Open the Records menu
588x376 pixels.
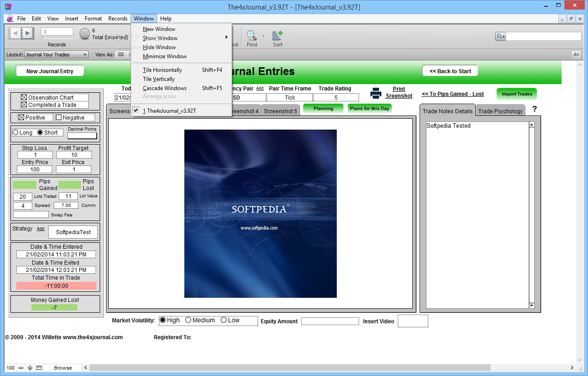[x=118, y=19]
